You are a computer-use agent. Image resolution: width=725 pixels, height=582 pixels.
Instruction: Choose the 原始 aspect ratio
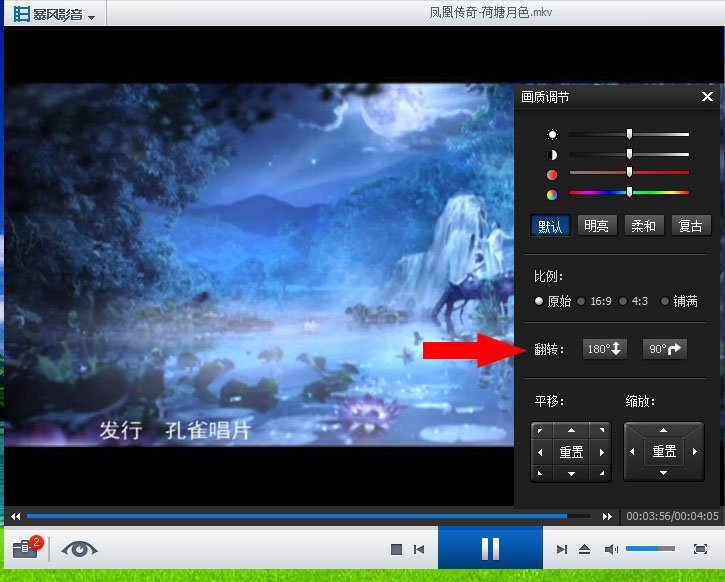tap(553, 301)
